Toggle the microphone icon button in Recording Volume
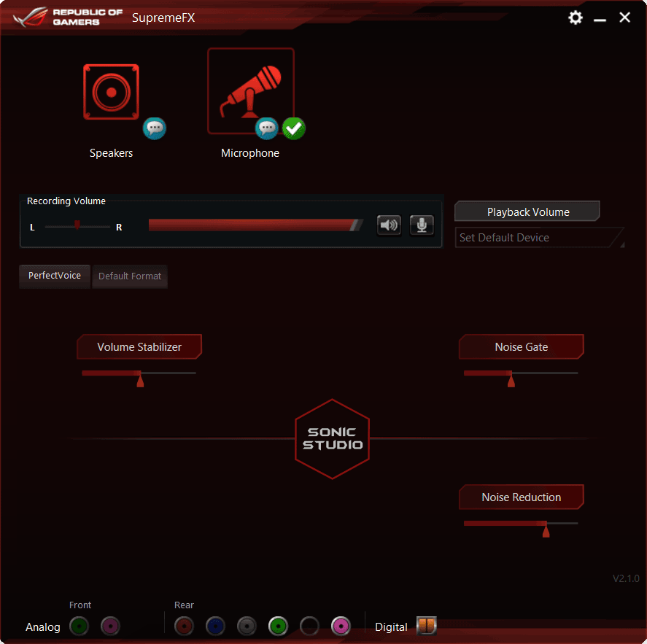647x644 pixels. [422, 225]
